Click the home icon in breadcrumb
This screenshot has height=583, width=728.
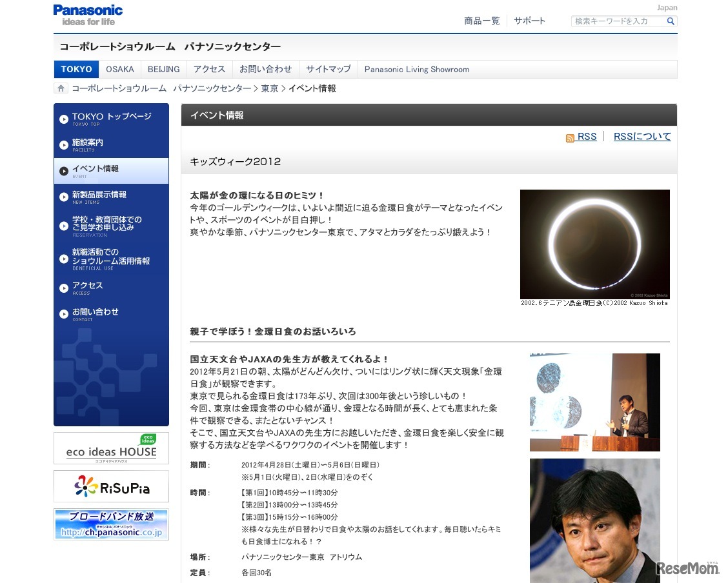point(61,88)
